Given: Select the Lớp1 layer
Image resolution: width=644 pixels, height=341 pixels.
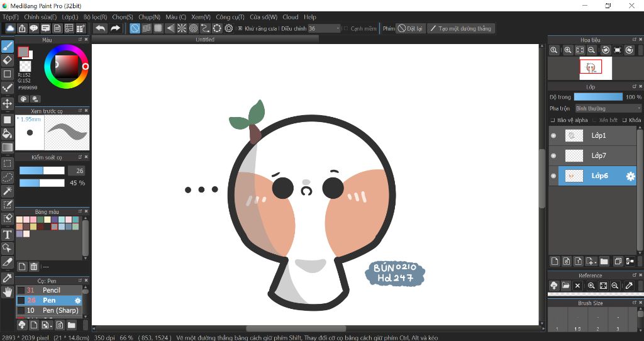Looking at the screenshot, I should [x=592, y=135].
